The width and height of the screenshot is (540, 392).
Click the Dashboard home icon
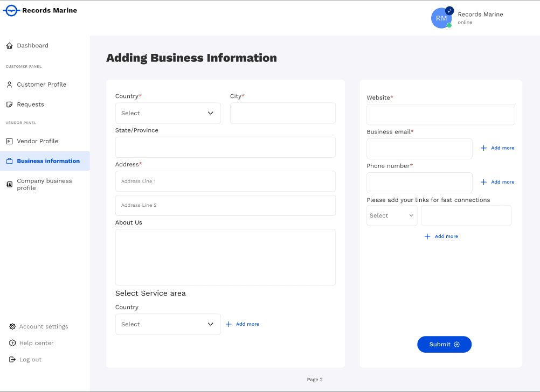tap(9, 46)
